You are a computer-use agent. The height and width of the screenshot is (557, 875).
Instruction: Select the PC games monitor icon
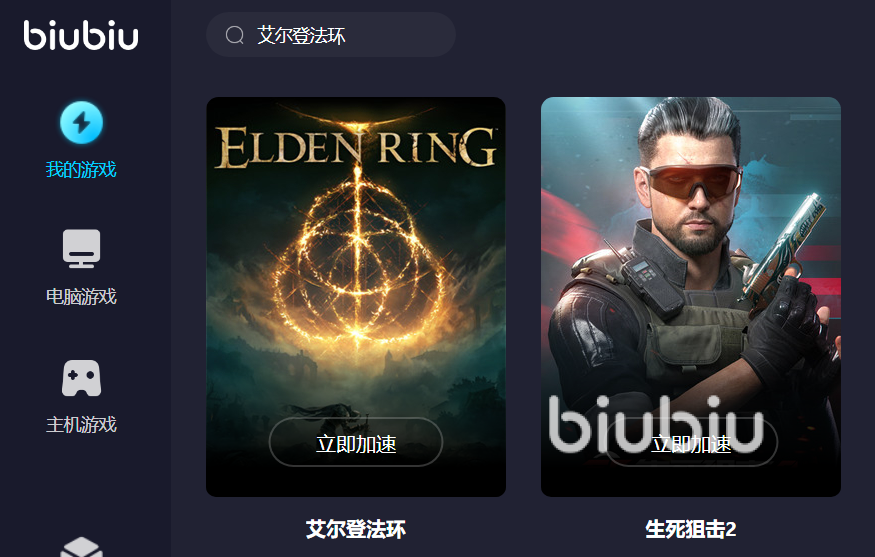[x=81, y=248]
